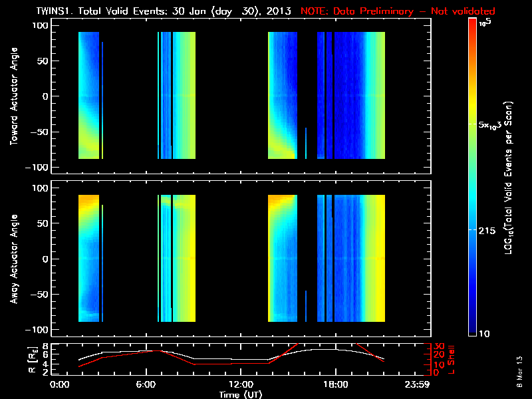Select the red 'Data Preliminary' note text
The width and height of the screenshot is (532, 399).
[x=398, y=11]
